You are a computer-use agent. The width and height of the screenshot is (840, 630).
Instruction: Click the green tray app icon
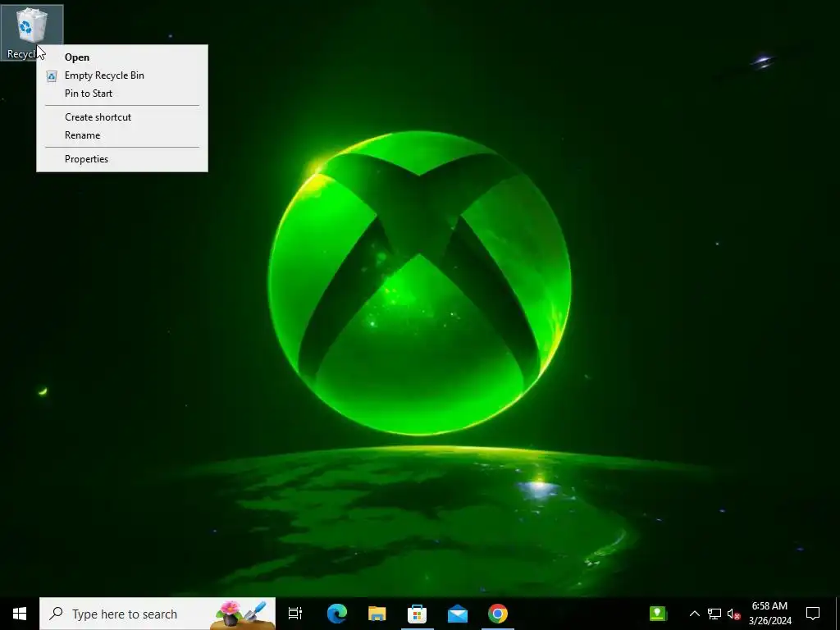(x=658, y=614)
